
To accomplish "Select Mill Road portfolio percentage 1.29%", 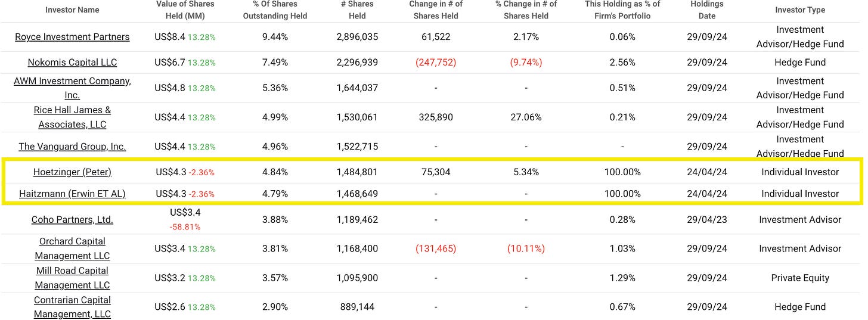I will pyautogui.click(x=623, y=278).
